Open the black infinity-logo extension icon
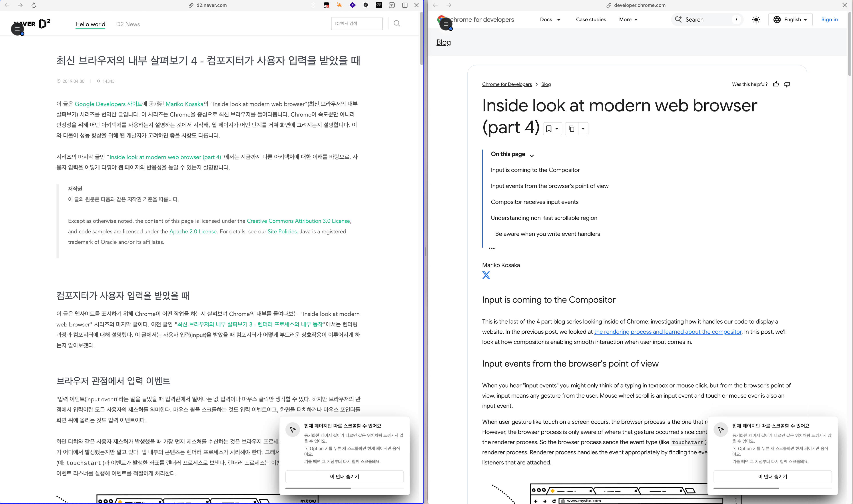The image size is (853, 504). click(x=379, y=5)
